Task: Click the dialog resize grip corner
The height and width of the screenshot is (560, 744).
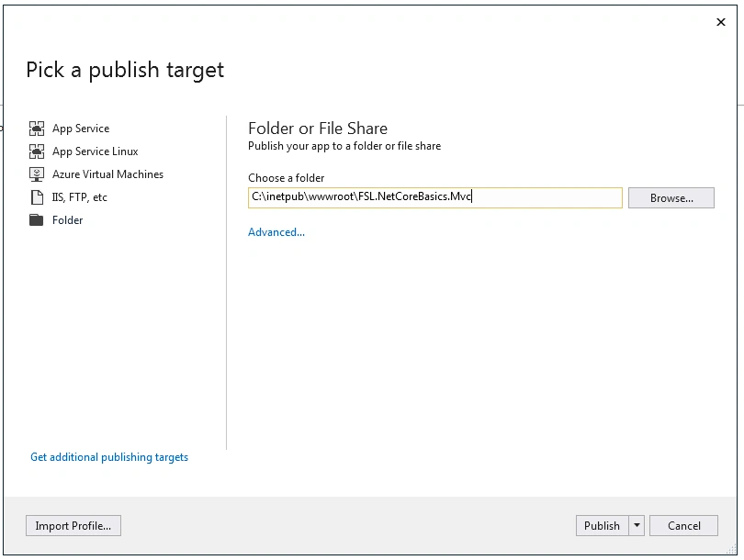Action: coord(731,549)
